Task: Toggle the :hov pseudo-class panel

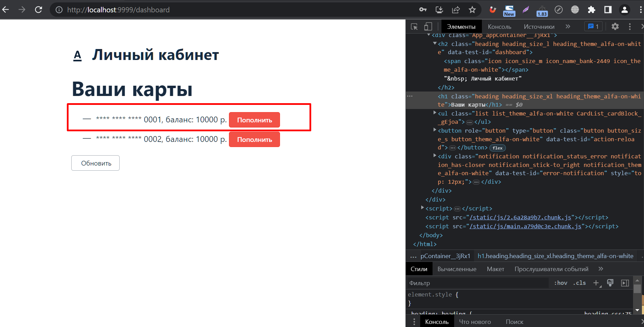Action: 560,283
